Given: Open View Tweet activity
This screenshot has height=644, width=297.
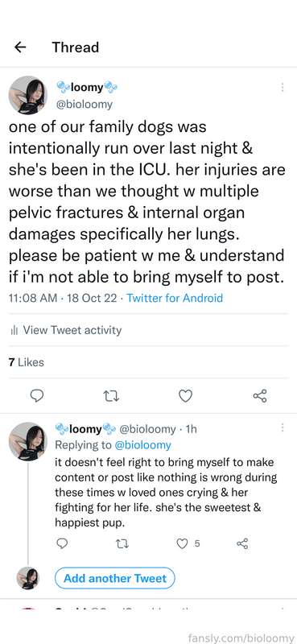Looking at the screenshot, I should [x=66, y=330].
